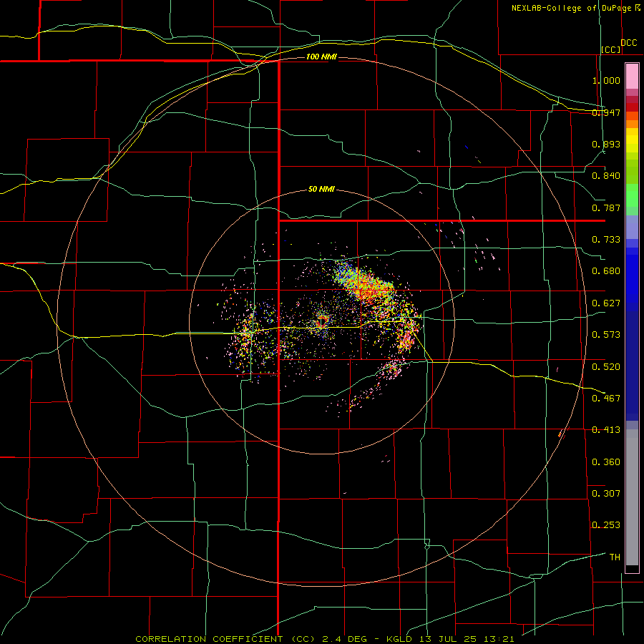The image size is (644, 644).
Task: Click the 0.787 scale value
Action: 606,208
